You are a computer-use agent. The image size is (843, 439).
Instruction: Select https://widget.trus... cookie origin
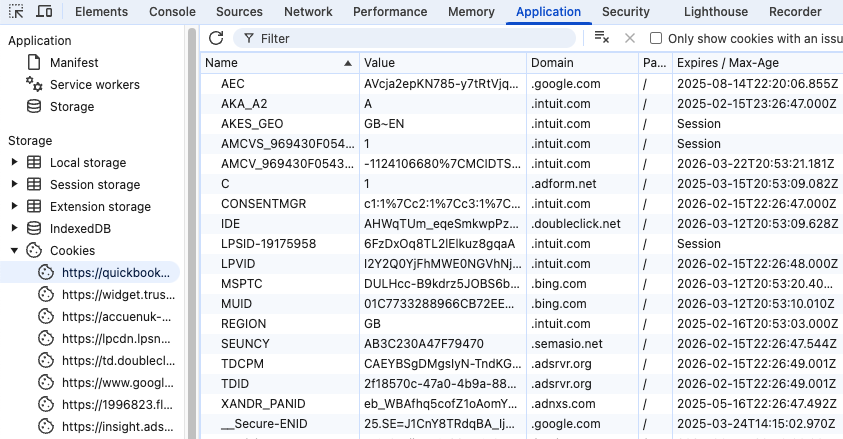[118, 294]
